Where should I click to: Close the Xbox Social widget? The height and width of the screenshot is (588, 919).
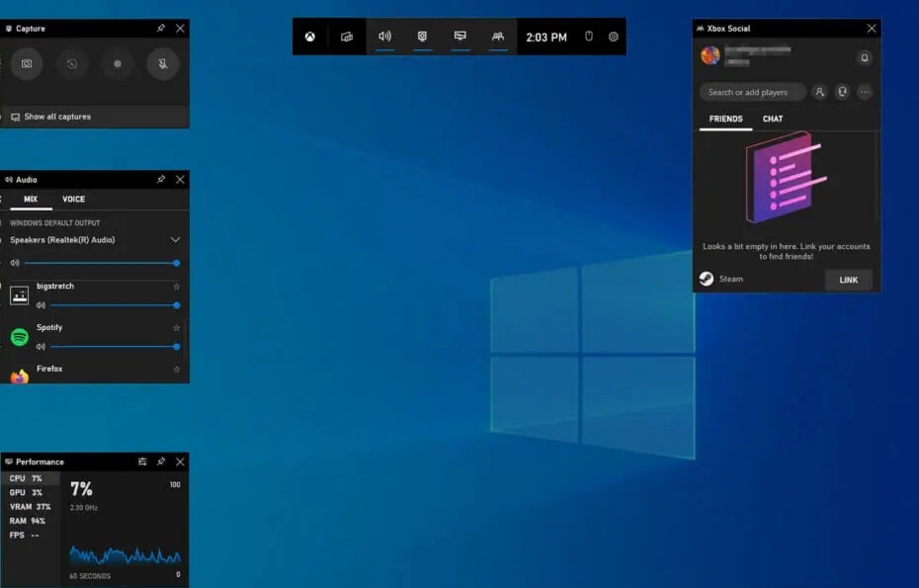click(872, 28)
